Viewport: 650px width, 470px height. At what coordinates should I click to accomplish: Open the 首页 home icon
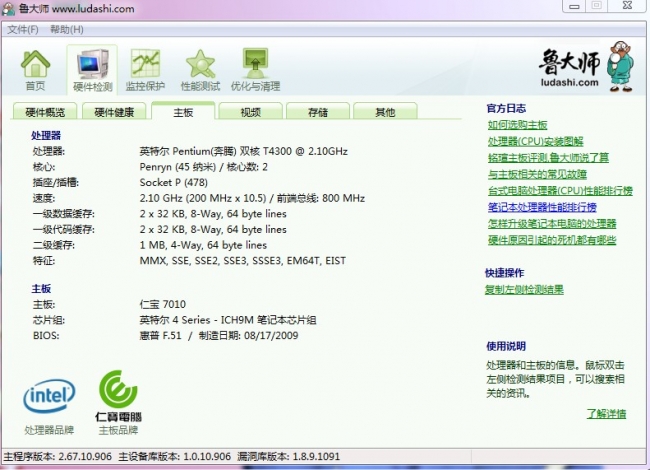[35, 69]
